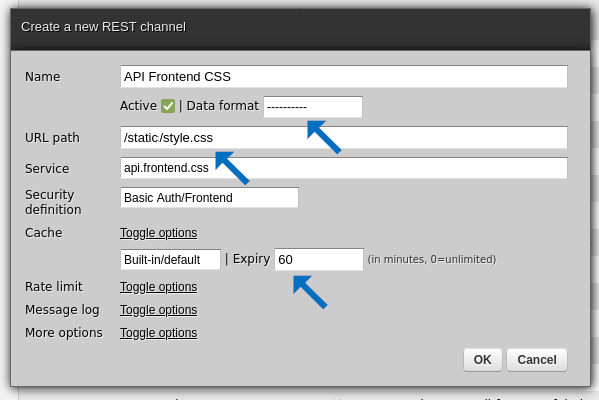Toggle options for Message log
Viewport: 599px width, 400px height.
pos(159,310)
